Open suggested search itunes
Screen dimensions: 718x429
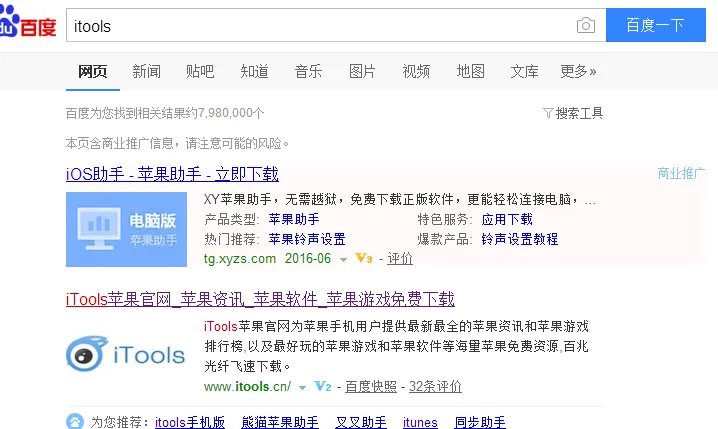point(420,422)
